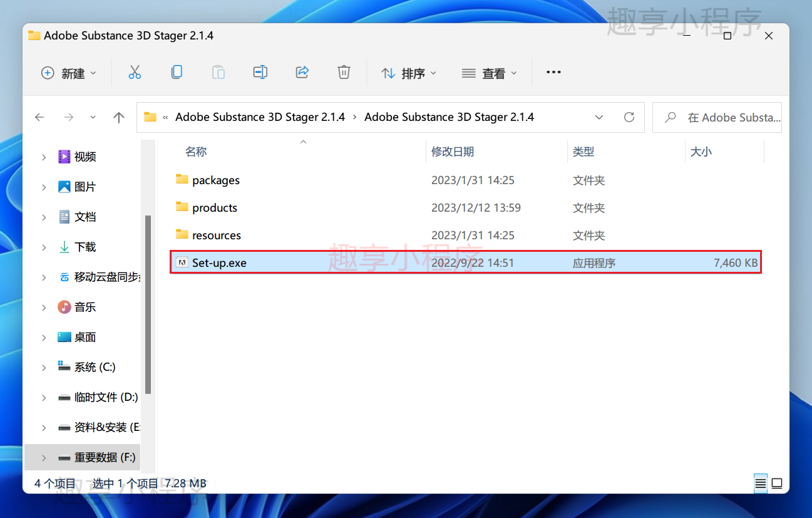This screenshot has width=812, height=518.
Task: Sort by 修改日期 column header
Action: 453,152
